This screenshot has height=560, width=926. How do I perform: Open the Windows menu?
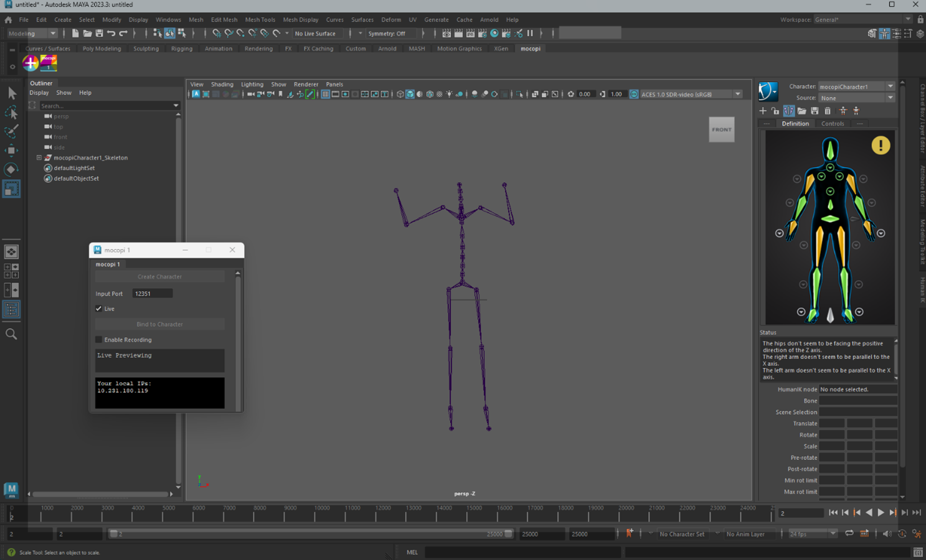point(168,20)
